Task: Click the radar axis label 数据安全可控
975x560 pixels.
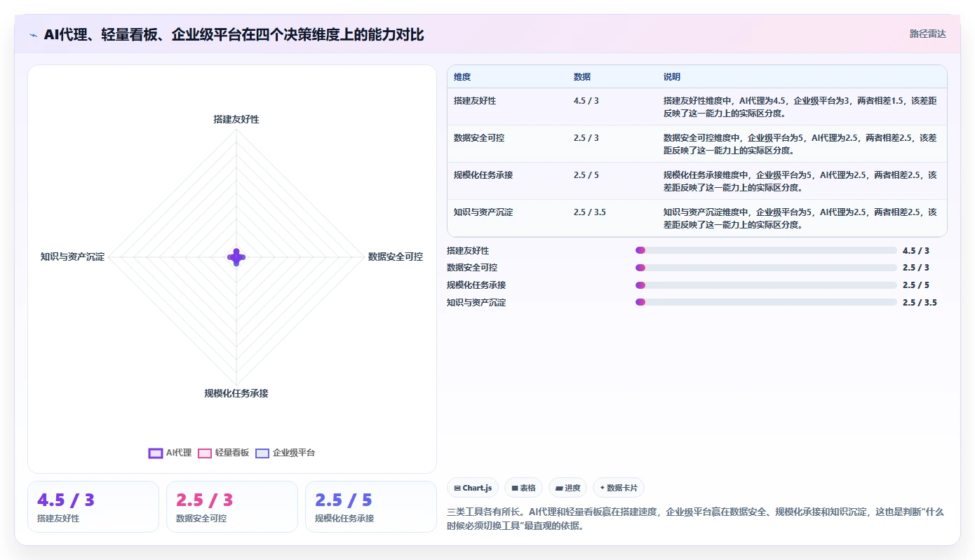Action: coord(396,257)
